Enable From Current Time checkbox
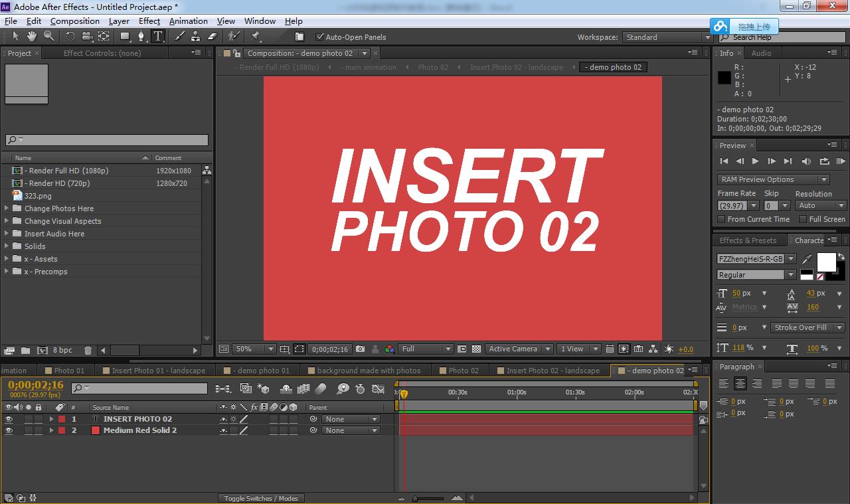 [x=722, y=219]
